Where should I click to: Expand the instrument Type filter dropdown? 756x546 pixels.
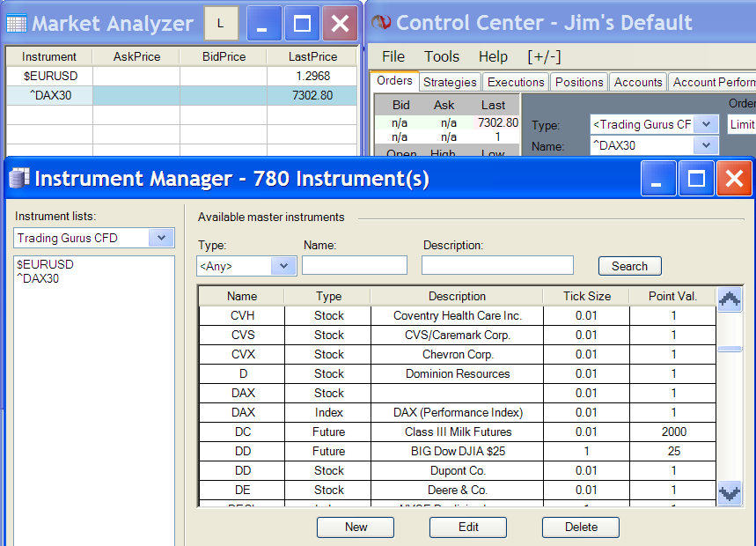coord(283,266)
